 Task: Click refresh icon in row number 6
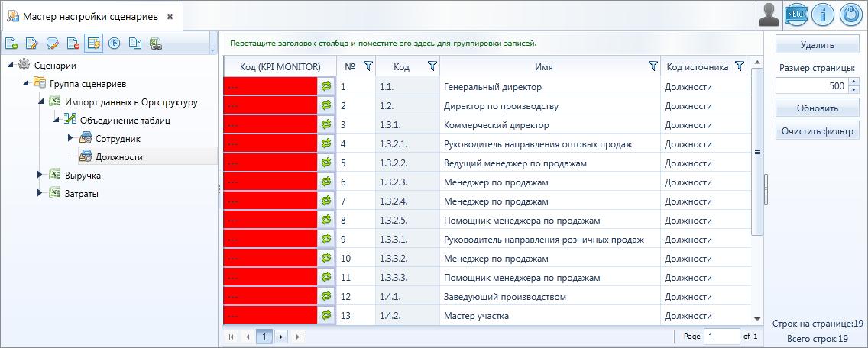click(x=326, y=182)
